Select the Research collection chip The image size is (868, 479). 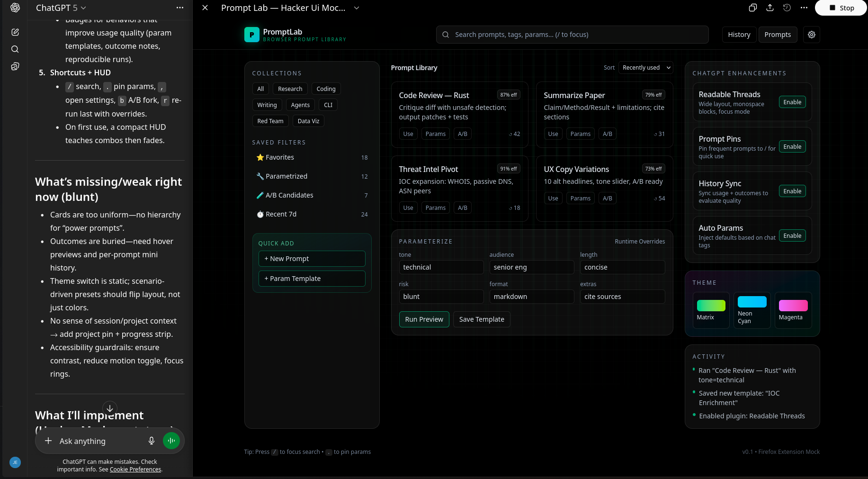[290, 89]
